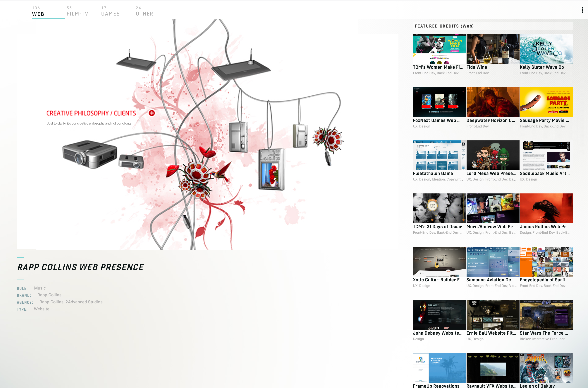Click the Star Wars The Force title link
Image resolution: width=588 pixels, height=388 pixels.
tap(544, 333)
